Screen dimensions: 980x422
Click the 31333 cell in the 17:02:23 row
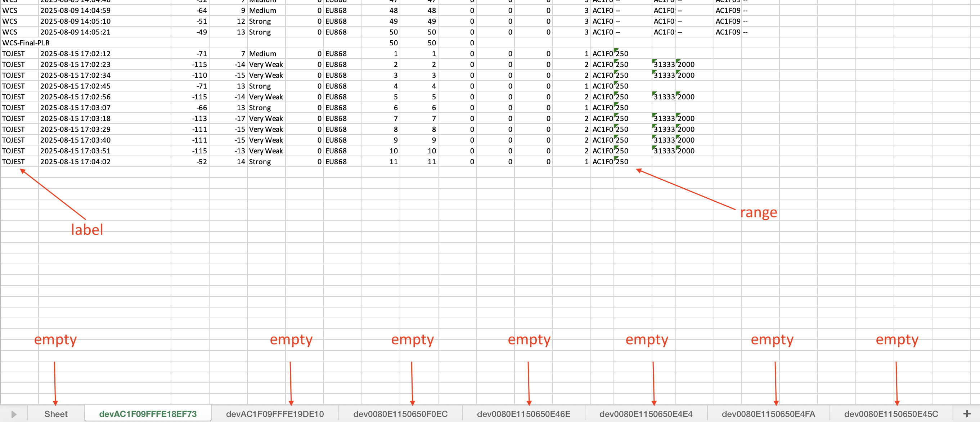pos(664,64)
